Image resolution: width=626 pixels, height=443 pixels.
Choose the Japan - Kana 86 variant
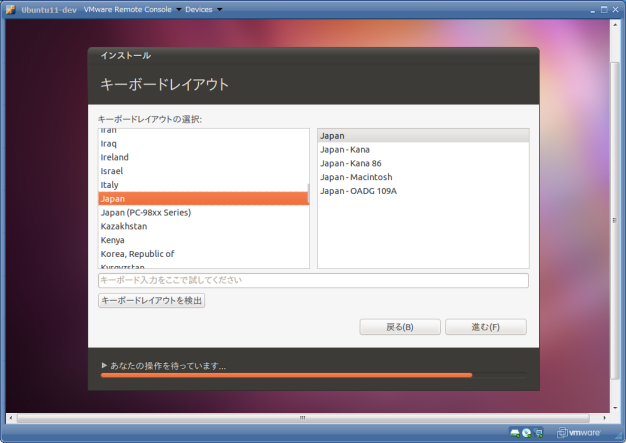423,163
